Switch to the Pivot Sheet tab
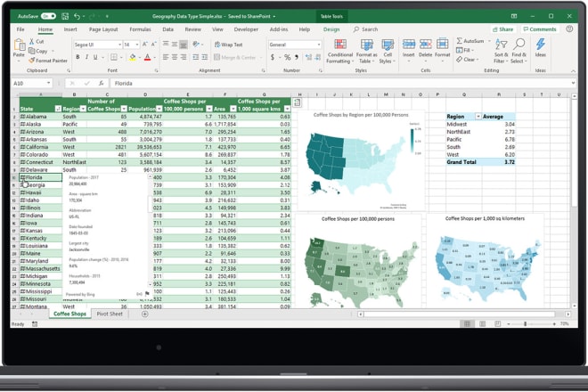 [110, 314]
